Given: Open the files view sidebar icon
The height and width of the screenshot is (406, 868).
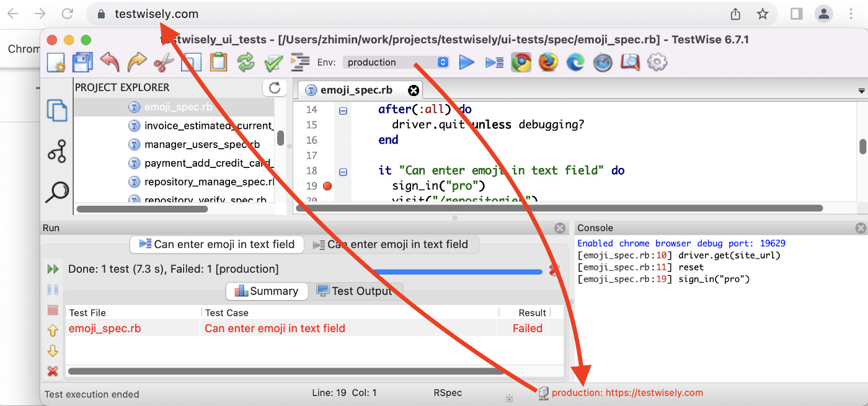Looking at the screenshot, I should click(x=57, y=110).
